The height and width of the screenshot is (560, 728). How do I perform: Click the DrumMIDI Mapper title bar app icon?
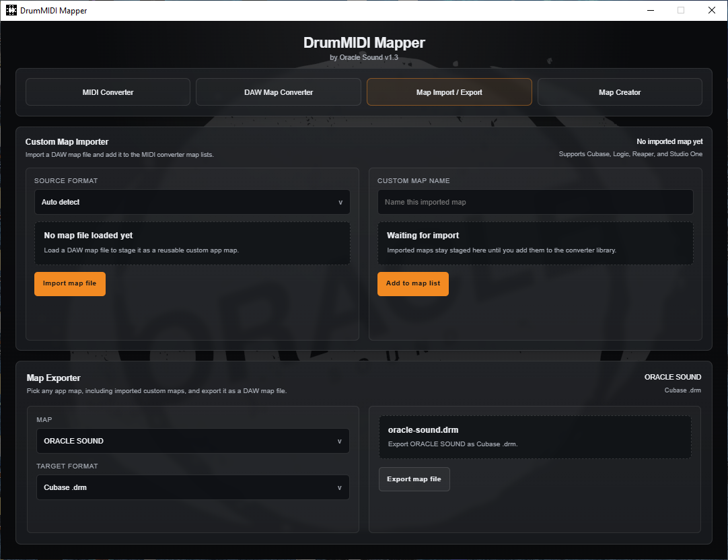click(x=11, y=10)
